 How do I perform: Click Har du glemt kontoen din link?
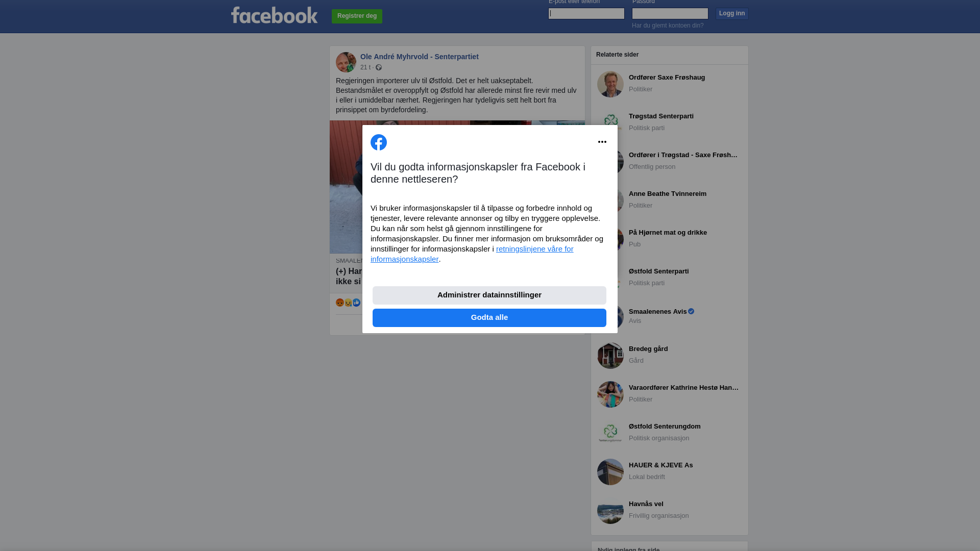tap(668, 26)
